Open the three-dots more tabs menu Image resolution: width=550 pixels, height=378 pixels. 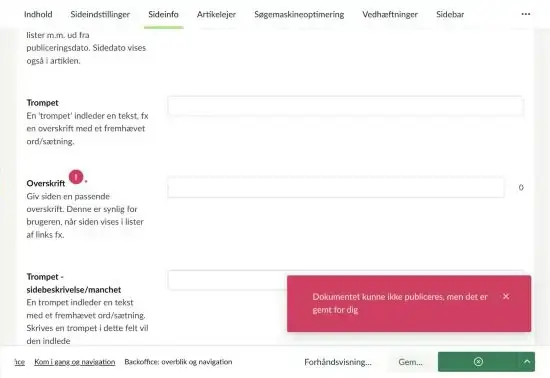coord(526,14)
